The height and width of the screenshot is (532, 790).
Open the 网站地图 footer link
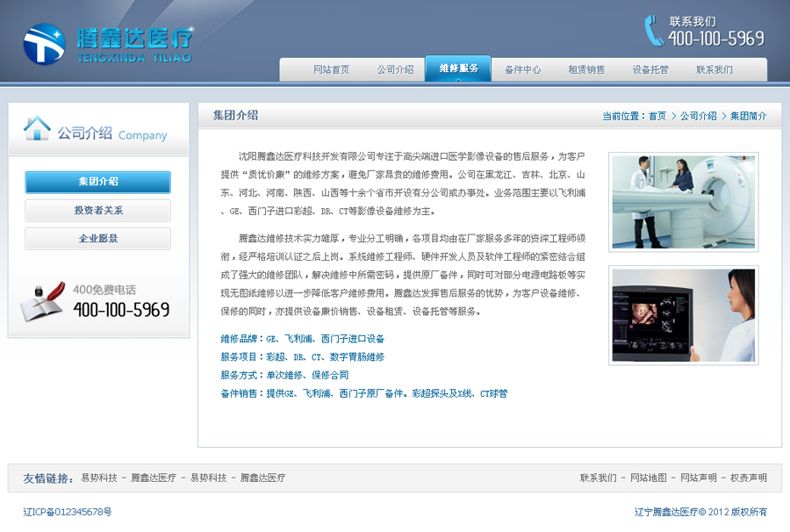pos(648,478)
